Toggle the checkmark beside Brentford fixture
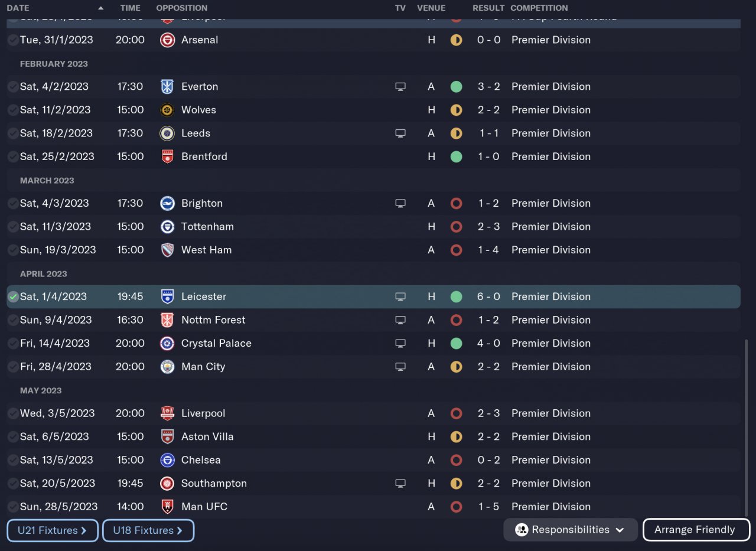756x551 pixels. click(x=13, y=157)
